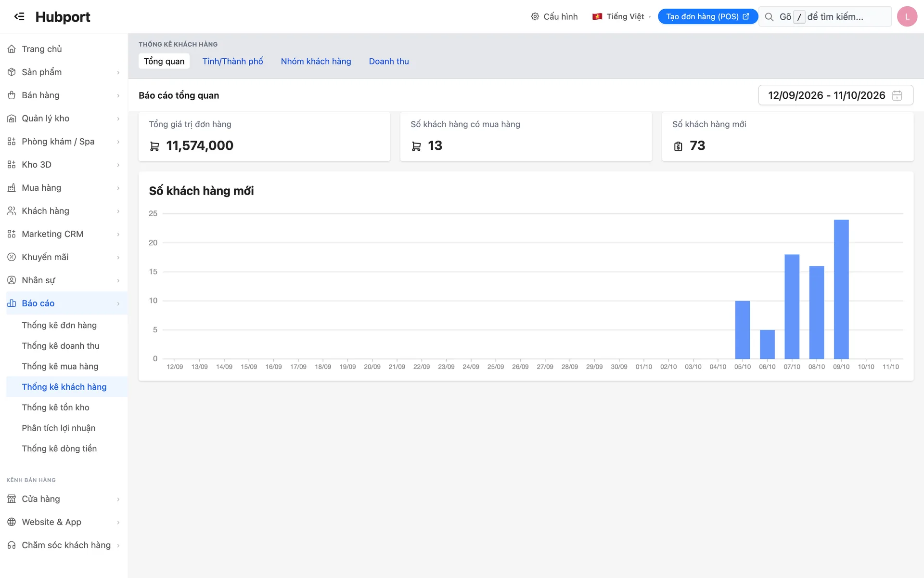Click the Chăm sóc khách hàng headset icon
This screenshot has width=924, height=578.
[12, 545]
